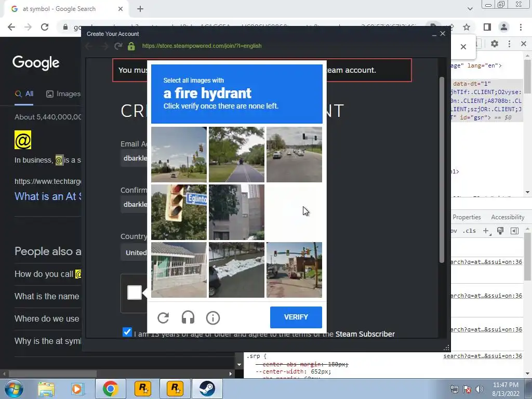
Task: Select captcha tile with cars on highway
Action: (x=294, y=154)
